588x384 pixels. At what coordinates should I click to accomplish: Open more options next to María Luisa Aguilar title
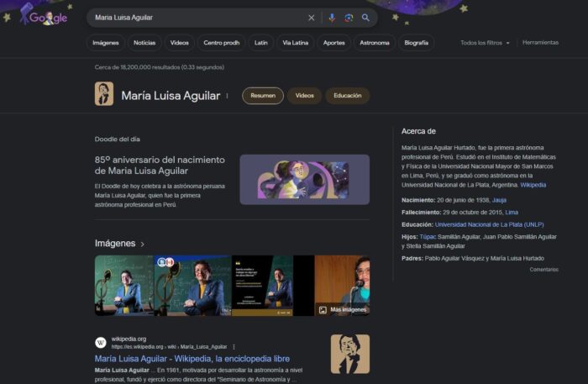coord(228,96)
